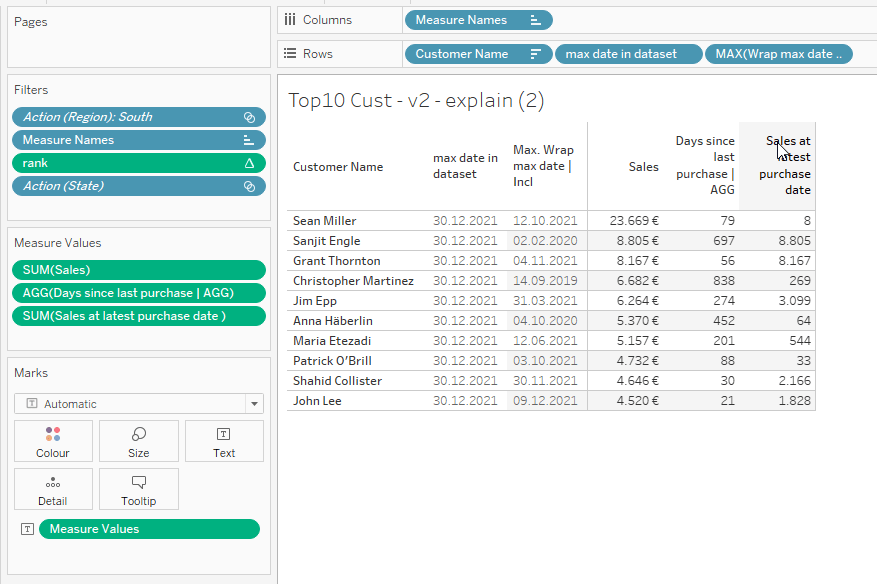This screenshot has height=584, width=877.
Task: Select the Measure Names filter pill
Action: [x=130, y=140]
